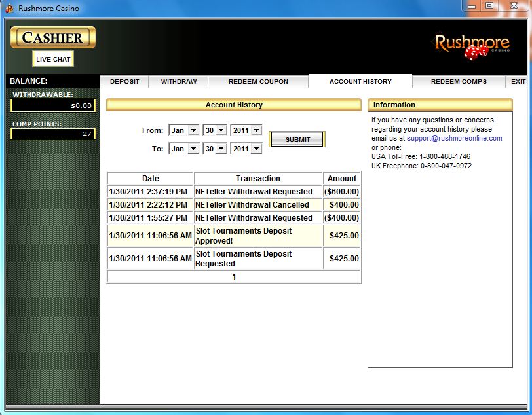Click page 1 in history pagination
Screen dimensions: 532x415
click(234, 277)
